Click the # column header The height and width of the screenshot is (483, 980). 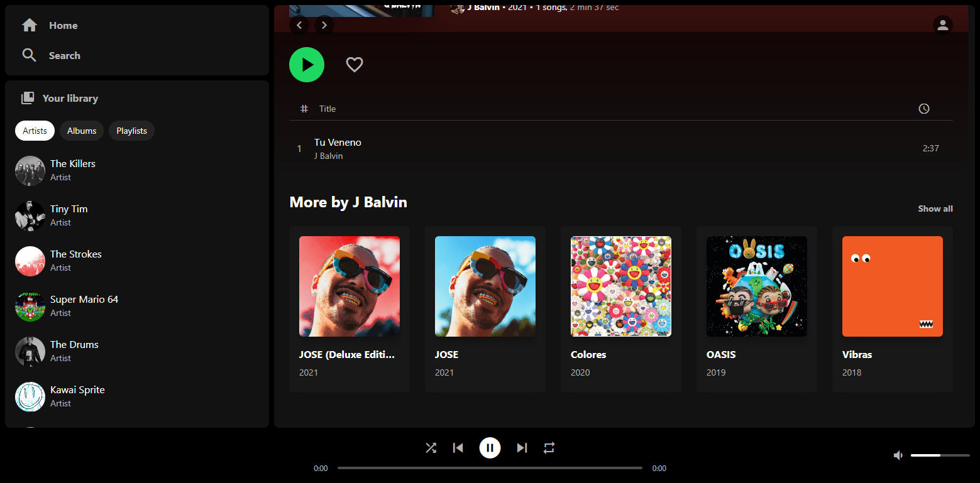click(x=304, y=109)
